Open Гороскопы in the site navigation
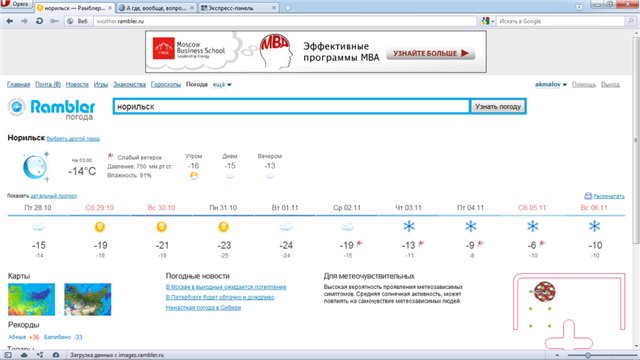This screenshot has width=640, height=360. click(x=166, y=84)
